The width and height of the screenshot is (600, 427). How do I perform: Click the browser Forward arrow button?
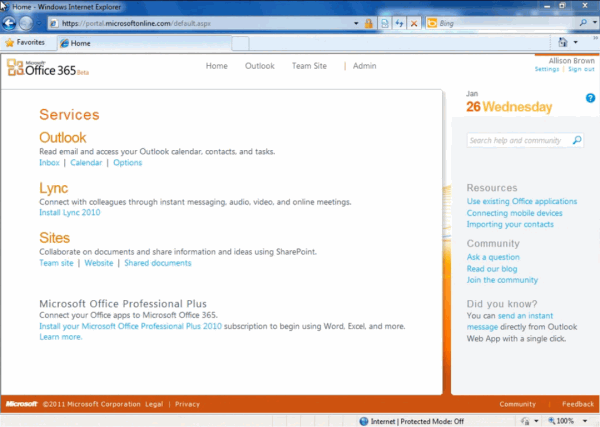[x=26, y=23]
